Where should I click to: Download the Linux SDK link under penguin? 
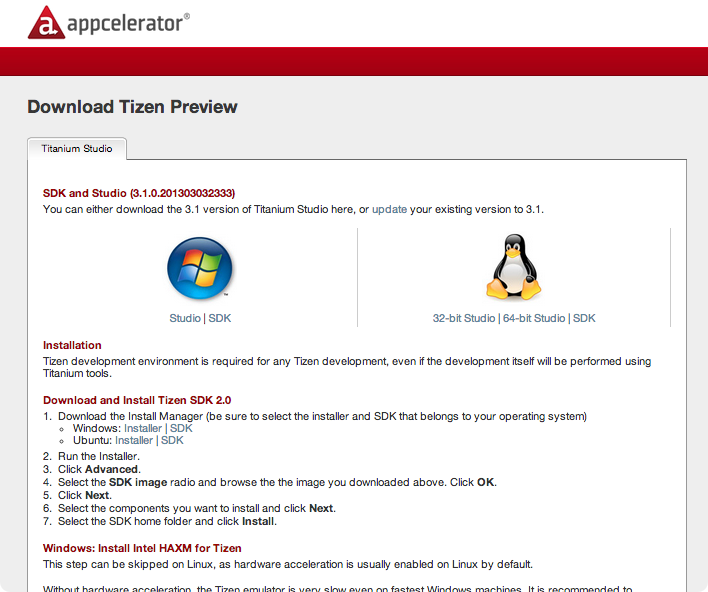[584, 318]
